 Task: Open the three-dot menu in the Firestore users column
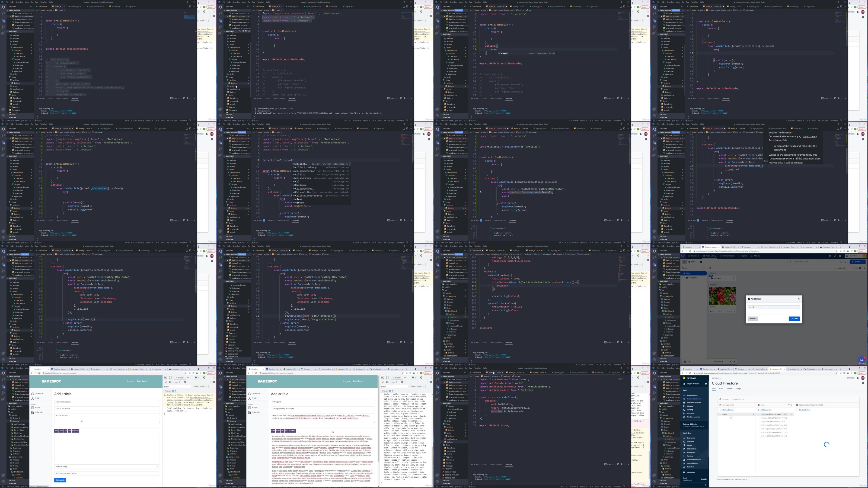(x=792, y=405)
